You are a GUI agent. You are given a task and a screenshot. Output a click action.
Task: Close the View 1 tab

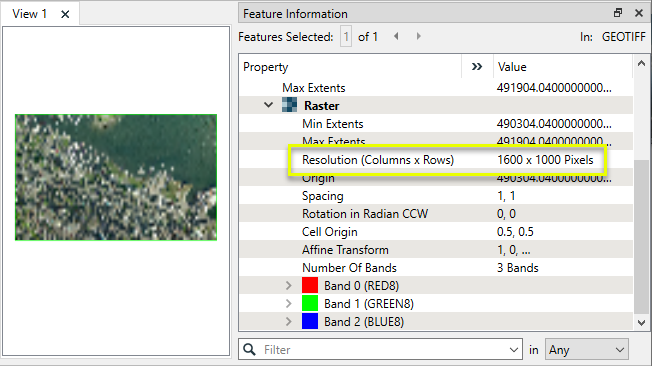tap(65, 15)
